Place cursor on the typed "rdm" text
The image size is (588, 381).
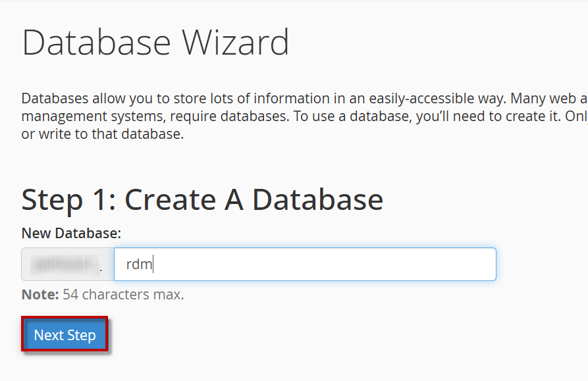139,265
